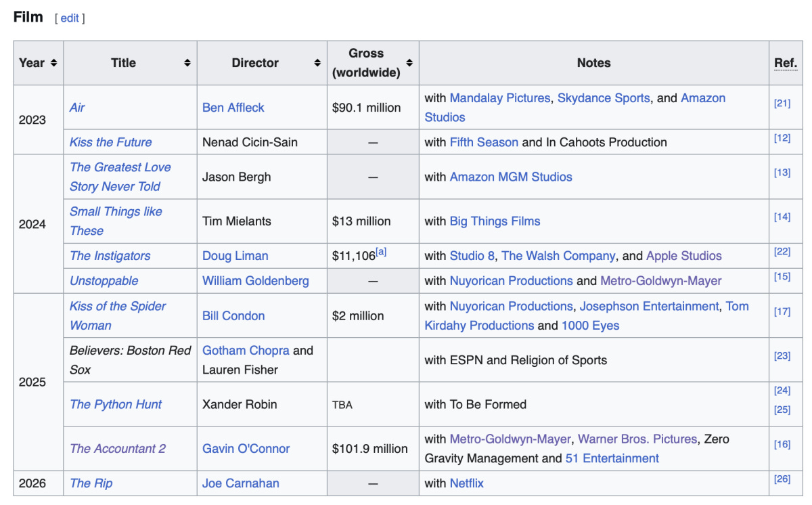Screen dimensions: 812x505
Task: Open Warner Bros. Pictures link
Action: [637, 439]
